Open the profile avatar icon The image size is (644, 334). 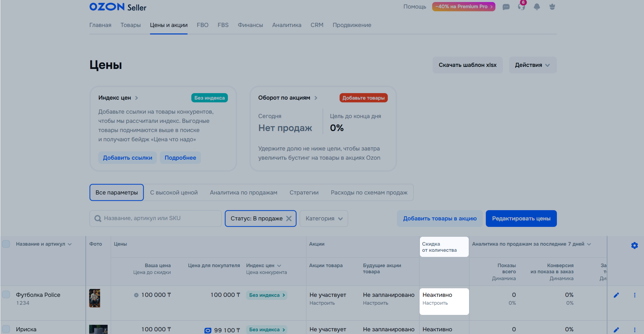pyautogui.click(x=552, y=7)
